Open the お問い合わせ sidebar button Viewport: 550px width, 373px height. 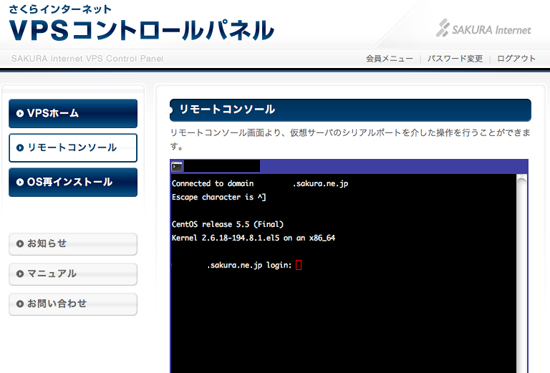click(73, 304)
